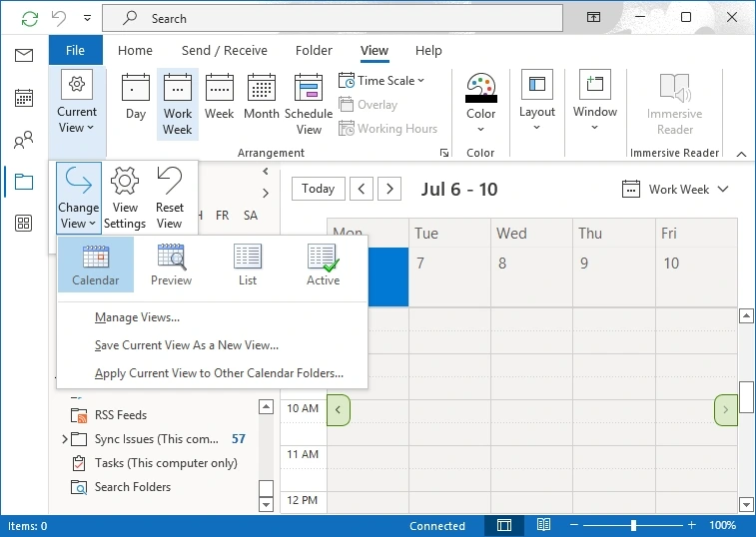Switch to Normal view in status bar
Viewport: 756px width, 537px height.
[x=504, y=525]
